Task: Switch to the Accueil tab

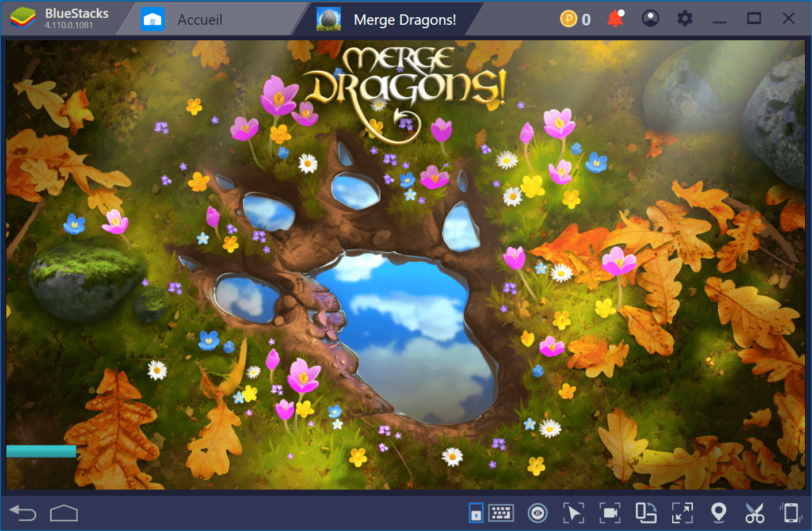Action: click(200, 20)
